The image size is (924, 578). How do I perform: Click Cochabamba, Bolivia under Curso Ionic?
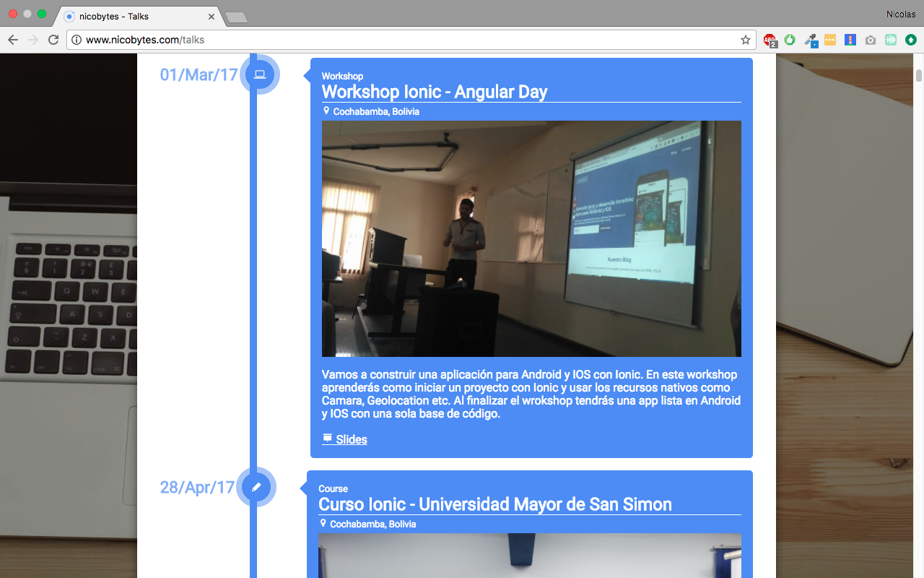tap(373, 524)
